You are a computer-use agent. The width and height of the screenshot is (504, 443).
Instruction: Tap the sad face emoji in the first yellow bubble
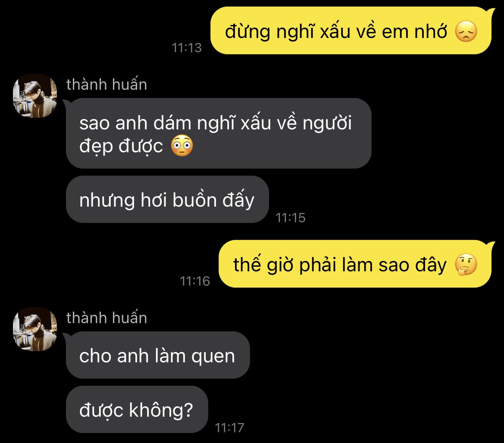(x=466, y=31)
